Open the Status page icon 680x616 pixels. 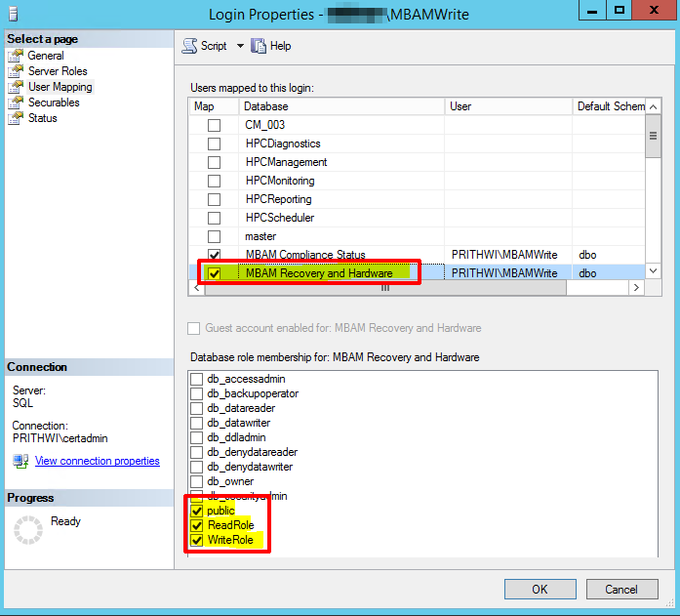16,118
